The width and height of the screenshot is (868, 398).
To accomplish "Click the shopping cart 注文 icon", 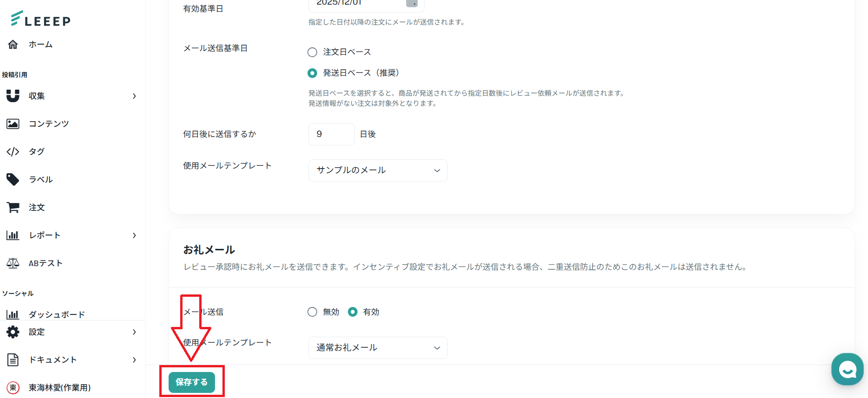I will click(13, 208).
